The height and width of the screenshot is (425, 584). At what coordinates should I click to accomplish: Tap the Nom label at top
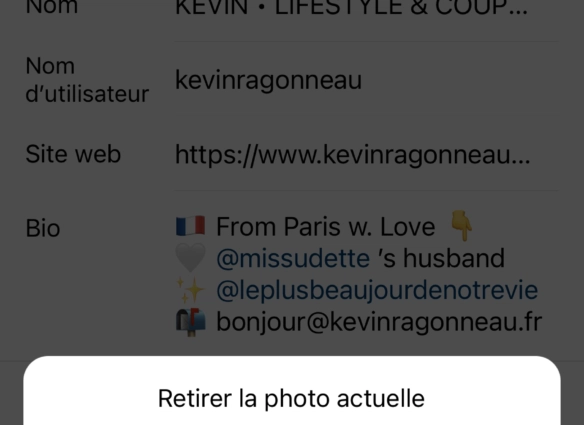[52, 7]
